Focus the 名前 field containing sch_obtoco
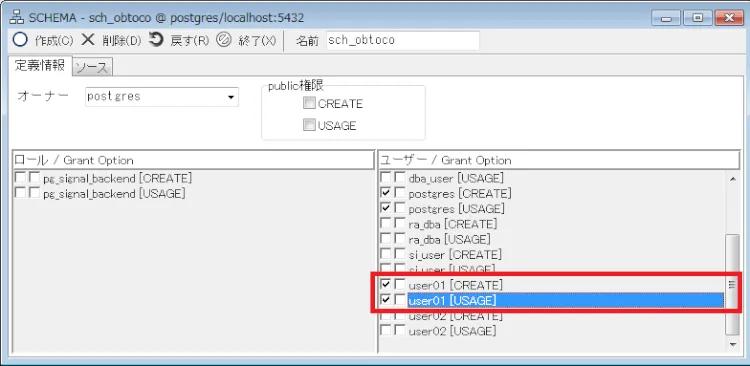 pos(403,40)
